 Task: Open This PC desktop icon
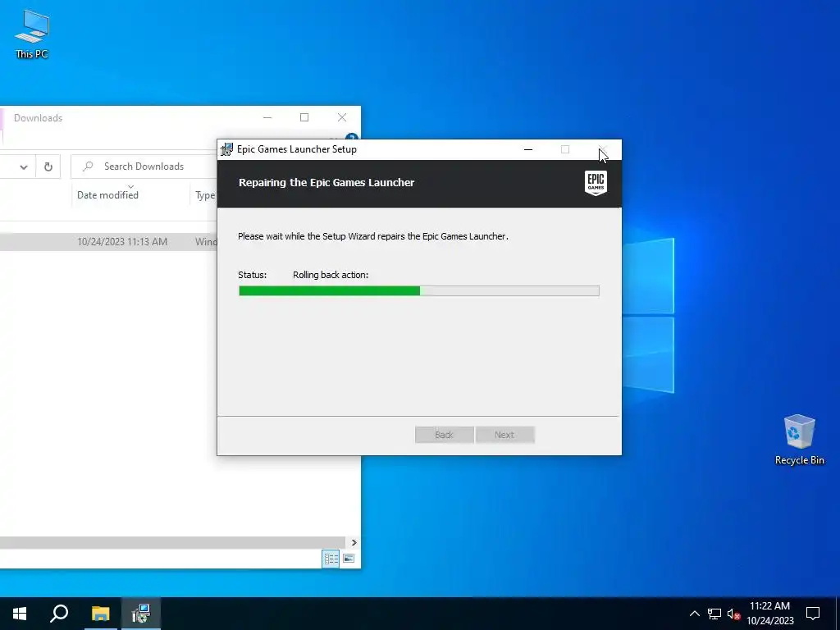pyautogui.click(x=32, y=34)
